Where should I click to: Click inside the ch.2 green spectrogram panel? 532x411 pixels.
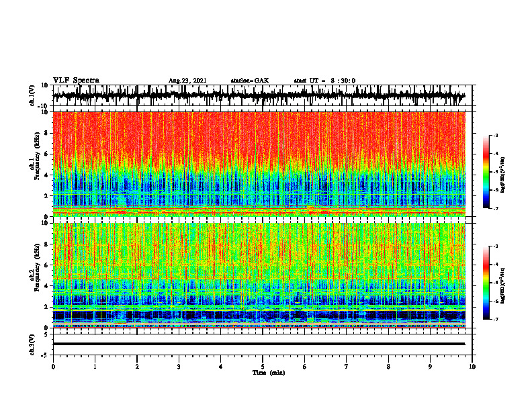tap(259, 275)
